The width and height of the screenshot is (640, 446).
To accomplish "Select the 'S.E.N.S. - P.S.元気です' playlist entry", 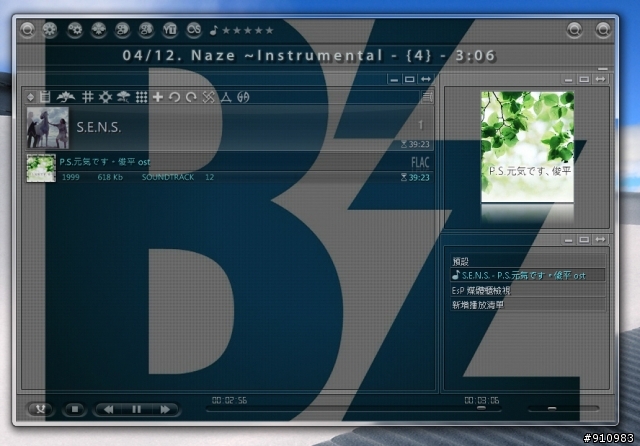I will point(528,275).
